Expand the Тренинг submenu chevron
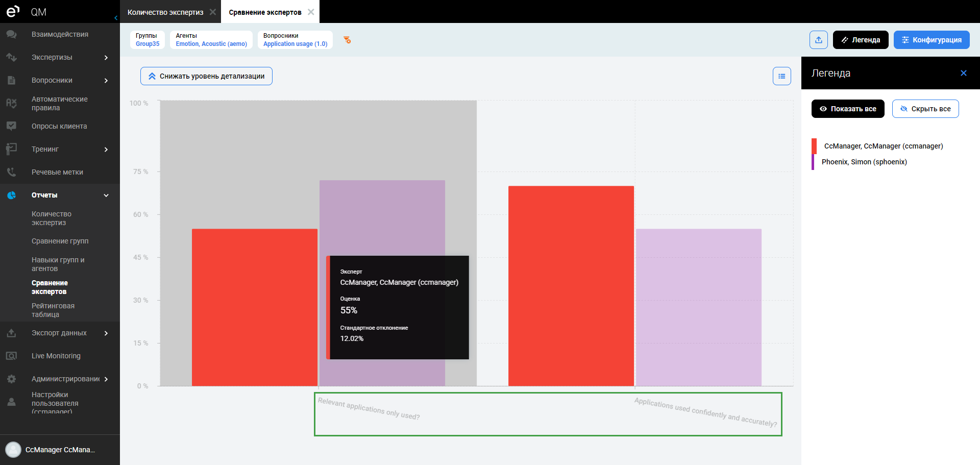The image size is (980, 465). coord(106,149)
